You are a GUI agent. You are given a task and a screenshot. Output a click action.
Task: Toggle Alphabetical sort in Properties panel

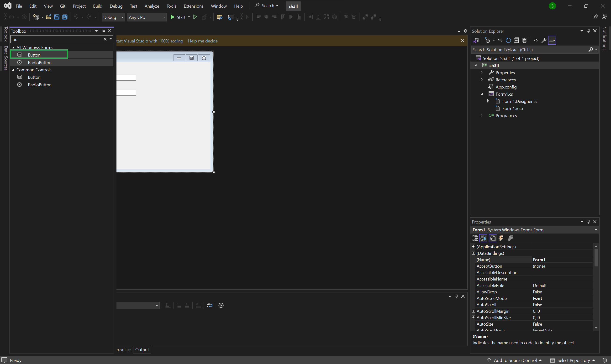click(x=483, y=238)
